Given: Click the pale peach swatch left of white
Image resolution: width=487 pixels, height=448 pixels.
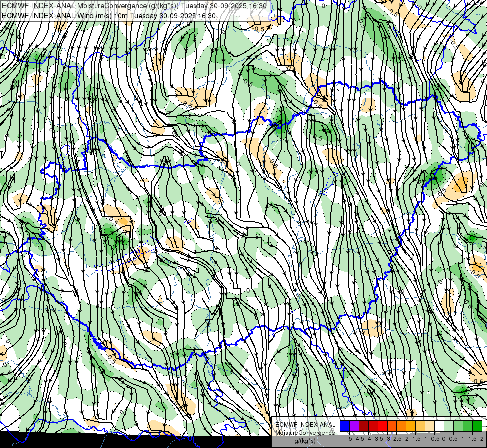Looking at the screenshot, I should click(x=429, y=426).
